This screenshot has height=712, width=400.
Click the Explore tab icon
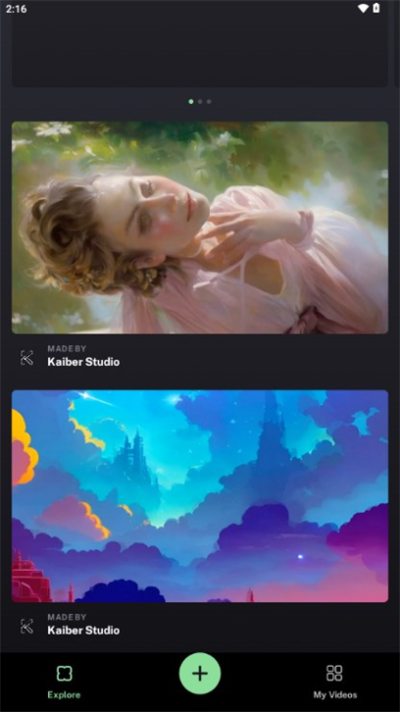(x=64, y=673)
